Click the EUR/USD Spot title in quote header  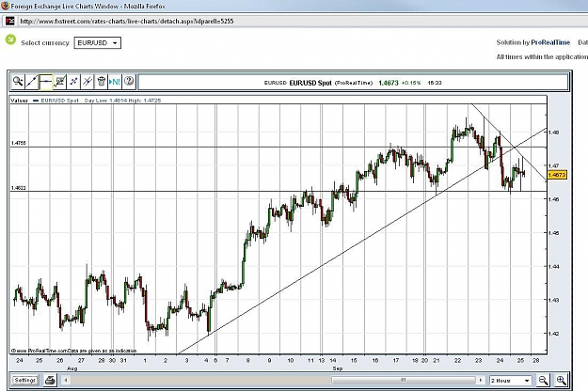pyautogui.click(x=310, y=83)
